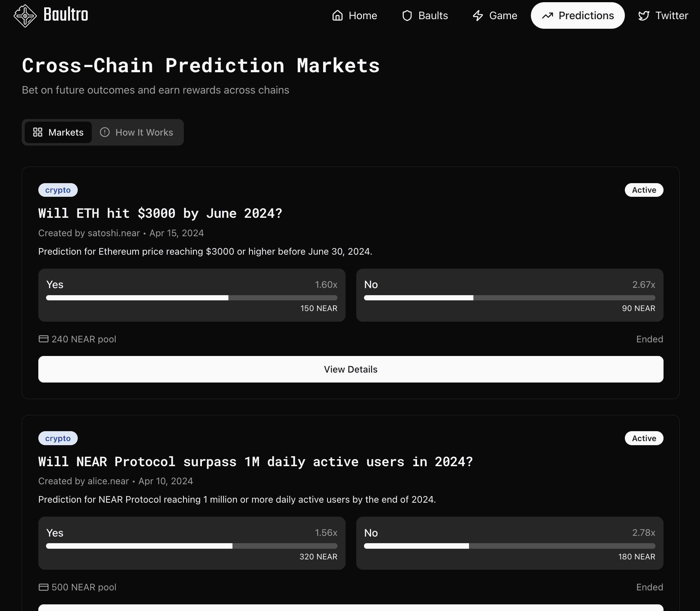Select the Game lightning bolt icon
The height and width of the screenshot is (611, 700).
pyautogui.click(x=478, y=15)
